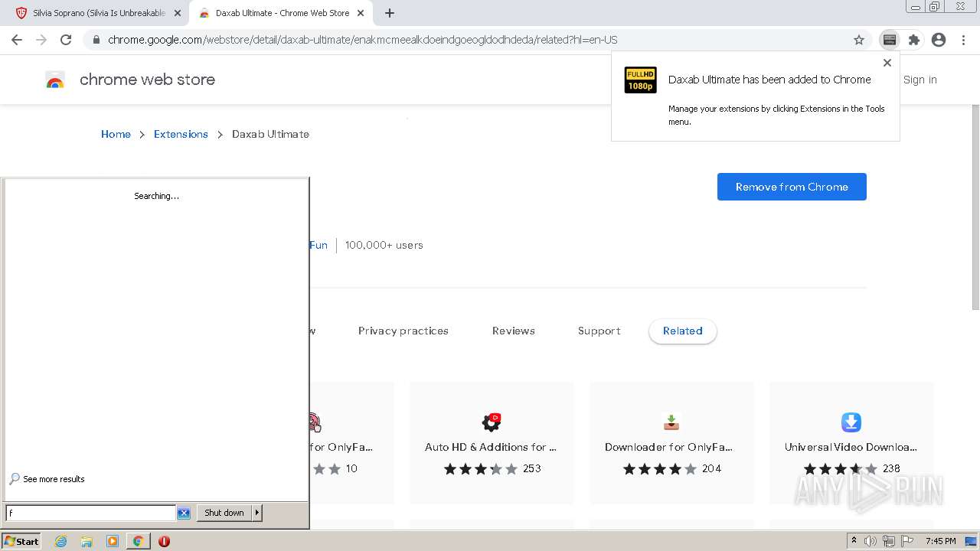Open Windows Media Player from taskbar
980x551 pixels.
pos(113,541)
